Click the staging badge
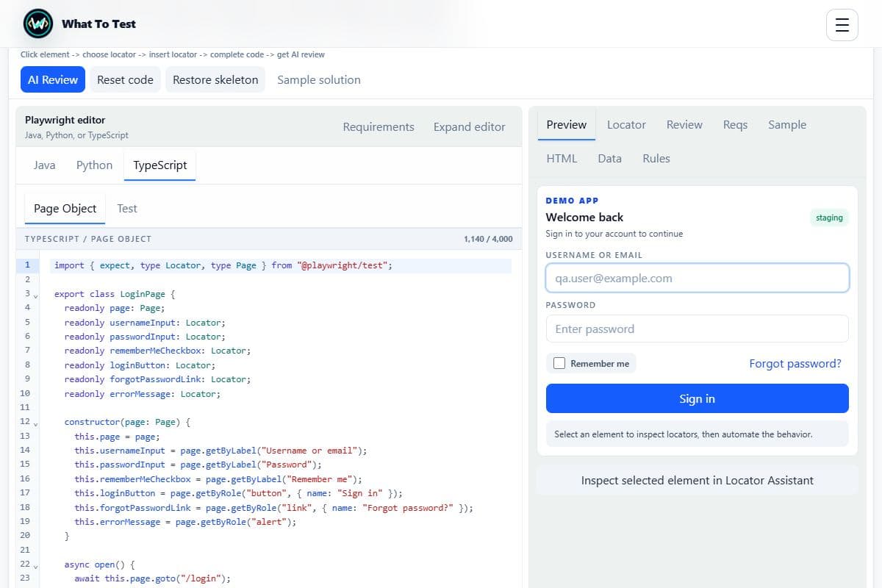 point(829,218)
